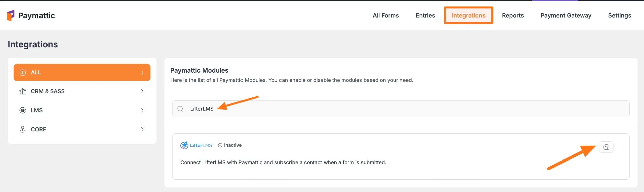Focus the module search field
Image resolution: width=644 pixels, height=192 pixels.
click(x=401, y=109)
